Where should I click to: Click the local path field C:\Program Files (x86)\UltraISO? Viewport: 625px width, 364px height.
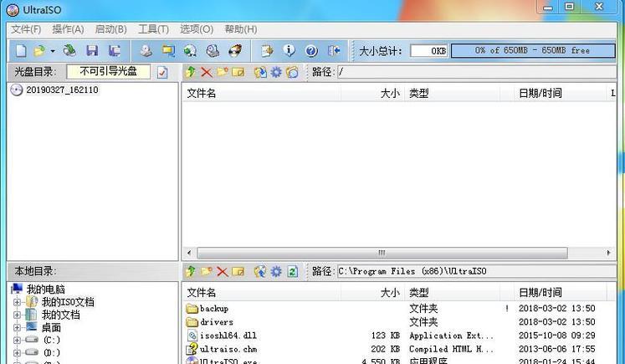476,271
